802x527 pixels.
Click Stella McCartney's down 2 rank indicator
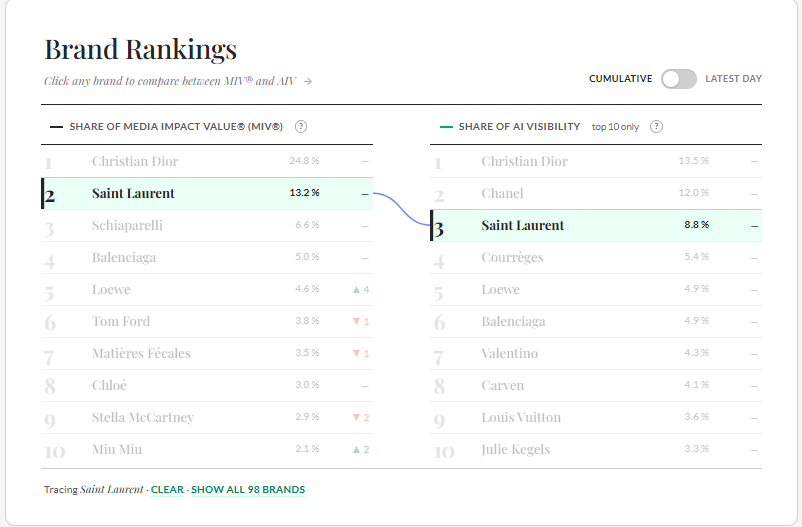361,418
